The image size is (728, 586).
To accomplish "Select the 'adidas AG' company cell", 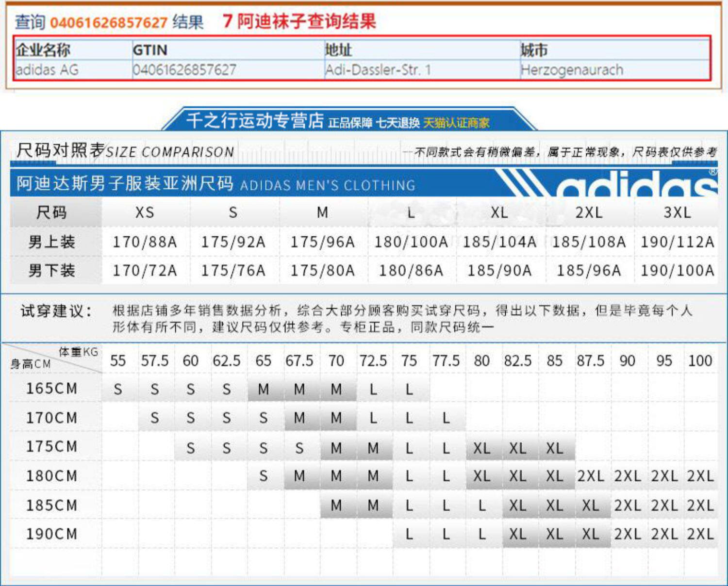I will click(x=47, y=70).
